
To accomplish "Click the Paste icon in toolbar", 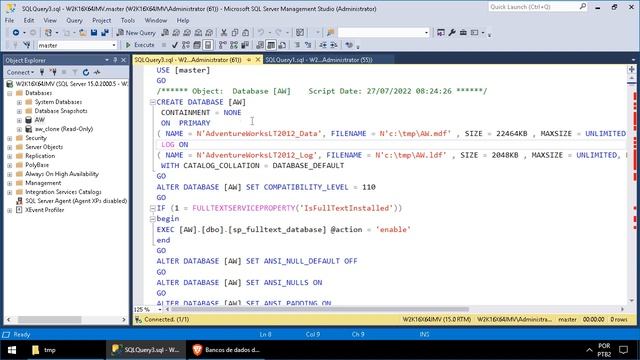I will (x=246, y=33).
